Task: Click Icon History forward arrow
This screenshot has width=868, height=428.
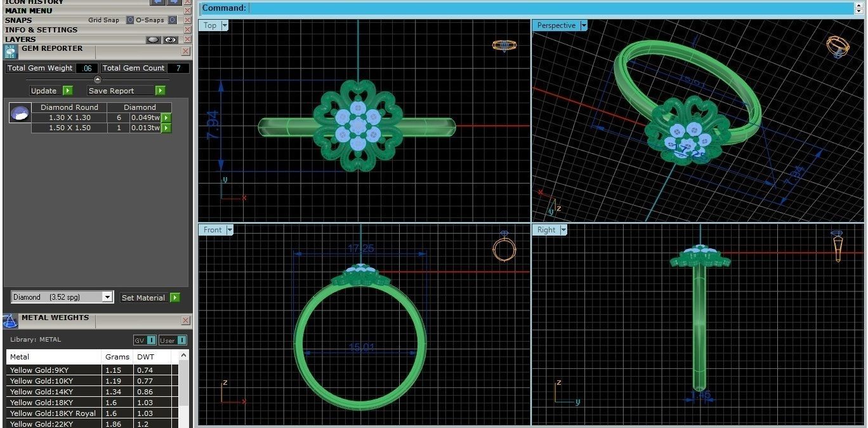Action: coord(174,2)
